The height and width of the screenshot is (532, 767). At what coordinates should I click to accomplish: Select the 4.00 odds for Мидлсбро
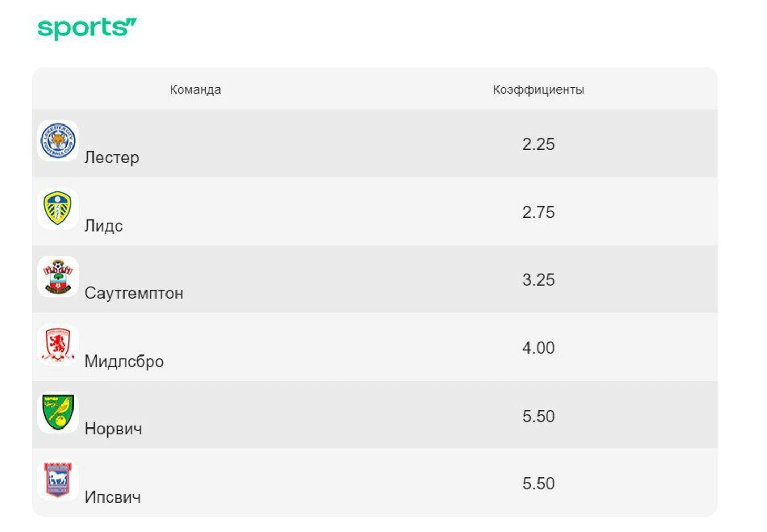(538, 348)
